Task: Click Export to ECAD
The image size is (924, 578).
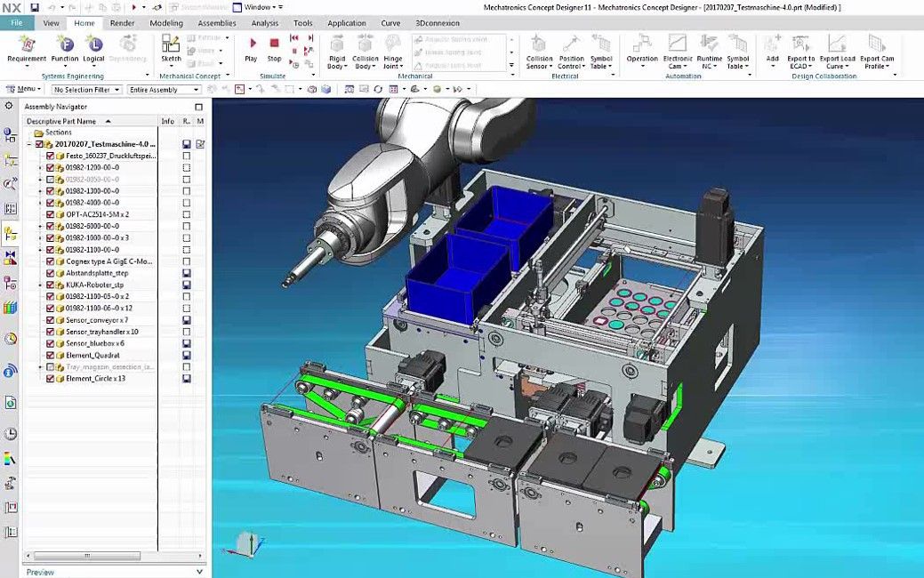Action: tap(801, 52)
